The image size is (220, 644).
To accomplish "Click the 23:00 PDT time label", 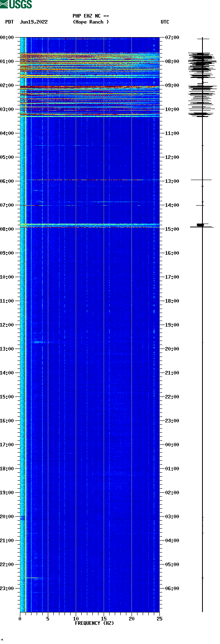I will pyautogui.click(x=7, y=589).
